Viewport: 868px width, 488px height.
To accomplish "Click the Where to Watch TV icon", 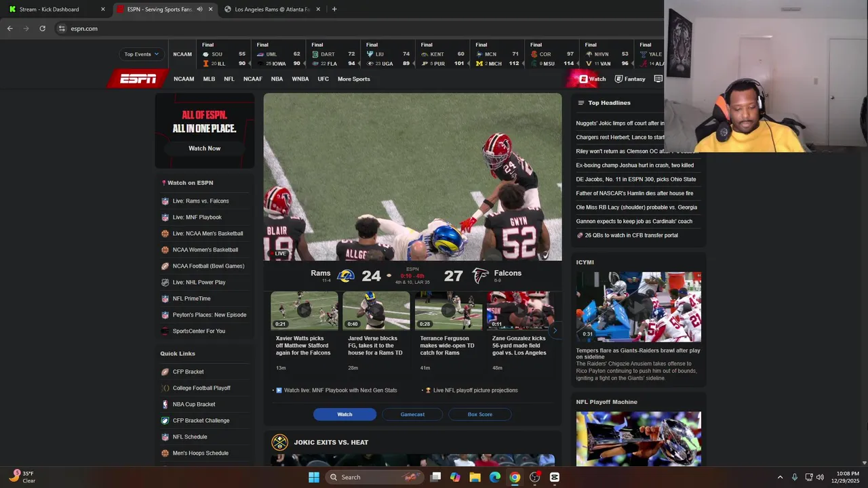I will 658,79.
